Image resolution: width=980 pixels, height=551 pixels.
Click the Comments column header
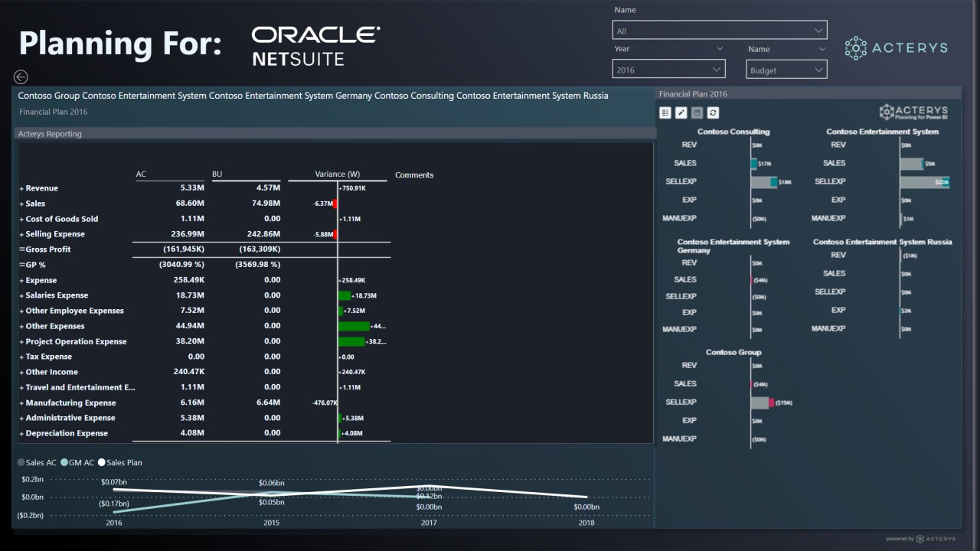pyautogui.click(x=414, y=175)
